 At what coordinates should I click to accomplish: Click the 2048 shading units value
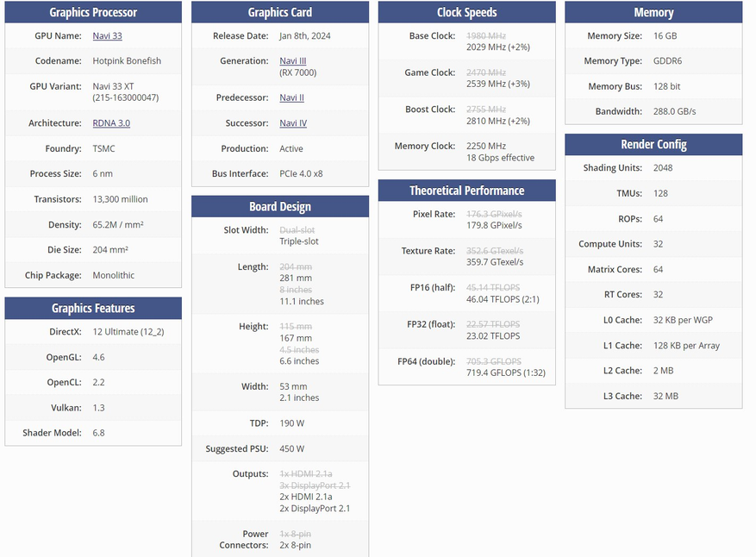(663, 168)
